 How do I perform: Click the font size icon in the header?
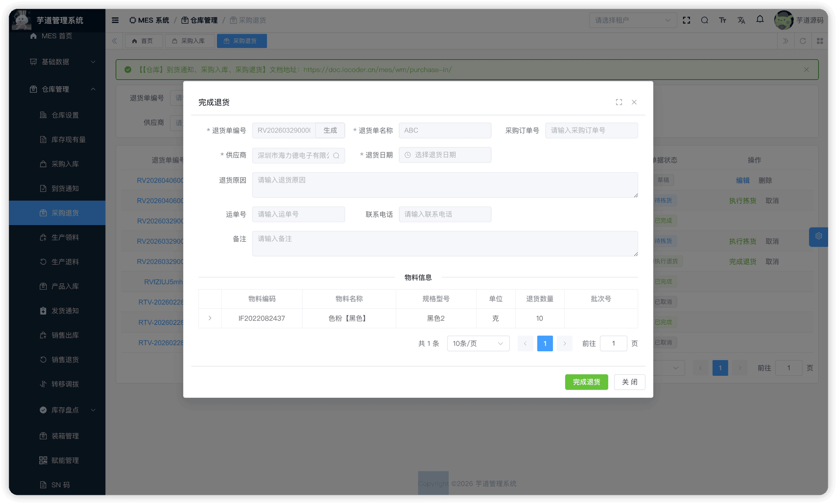pos(722,20)
